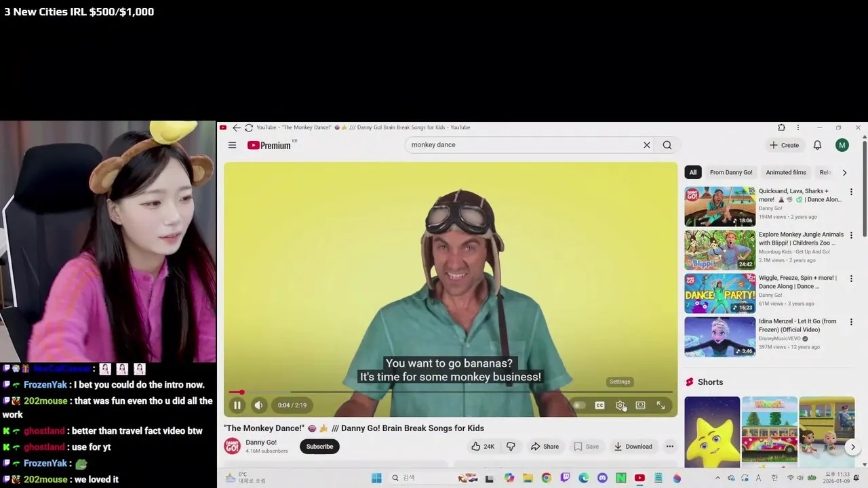The image size is (868, 488).
Task: Click the red video progress bar
Action: click(x=450, y=392)
